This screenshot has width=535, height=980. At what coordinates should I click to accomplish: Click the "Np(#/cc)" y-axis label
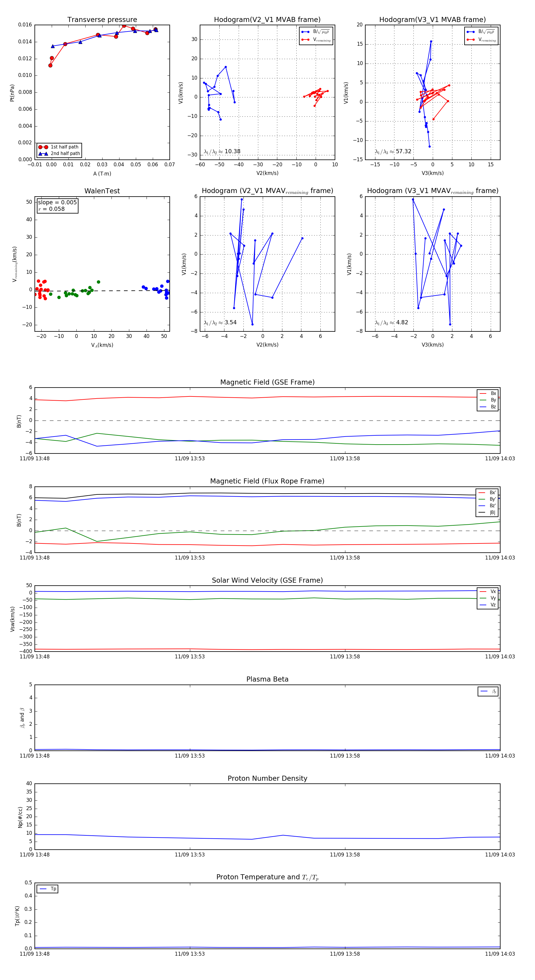point(21,818)
